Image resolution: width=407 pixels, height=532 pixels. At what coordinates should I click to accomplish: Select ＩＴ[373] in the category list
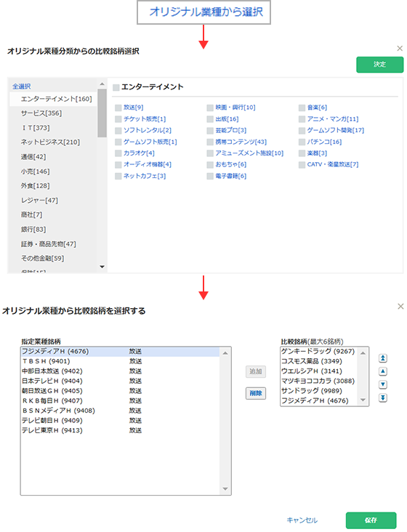click(53, 128)
